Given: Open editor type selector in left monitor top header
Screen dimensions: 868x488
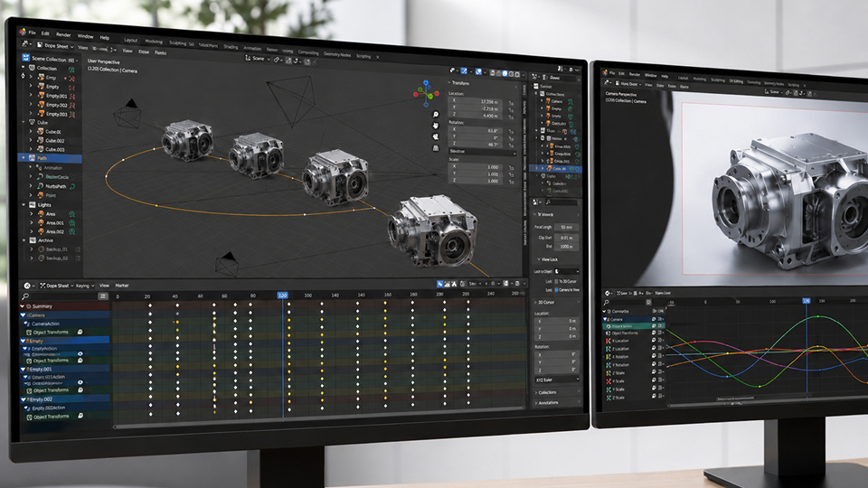Looking at the screenshot, I should click(x=27, y=43).
